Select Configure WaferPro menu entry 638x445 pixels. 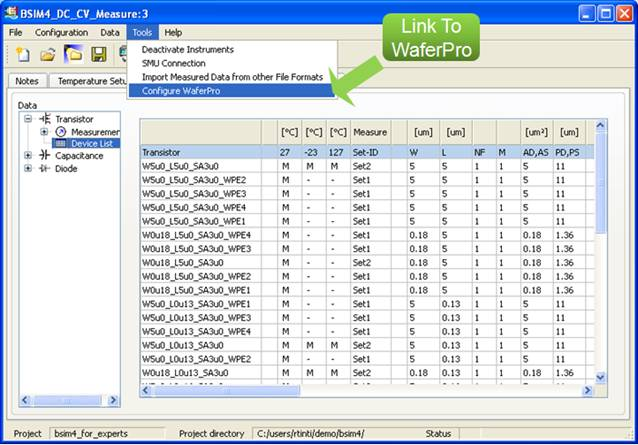pyautogui.click(x=180, y=91)
